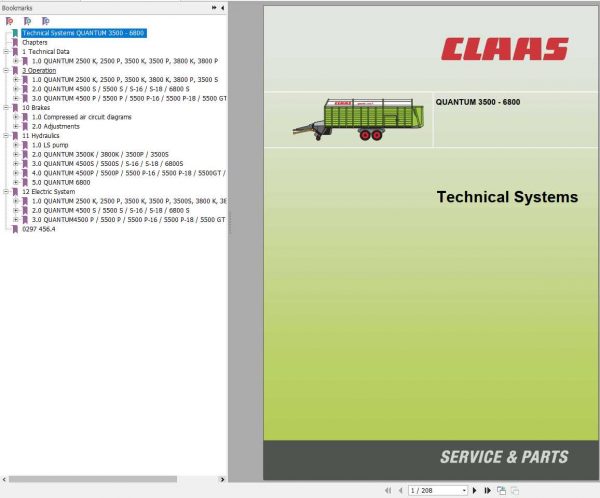Click the Bookmarks scroll-right arrow

click(222, 479)
